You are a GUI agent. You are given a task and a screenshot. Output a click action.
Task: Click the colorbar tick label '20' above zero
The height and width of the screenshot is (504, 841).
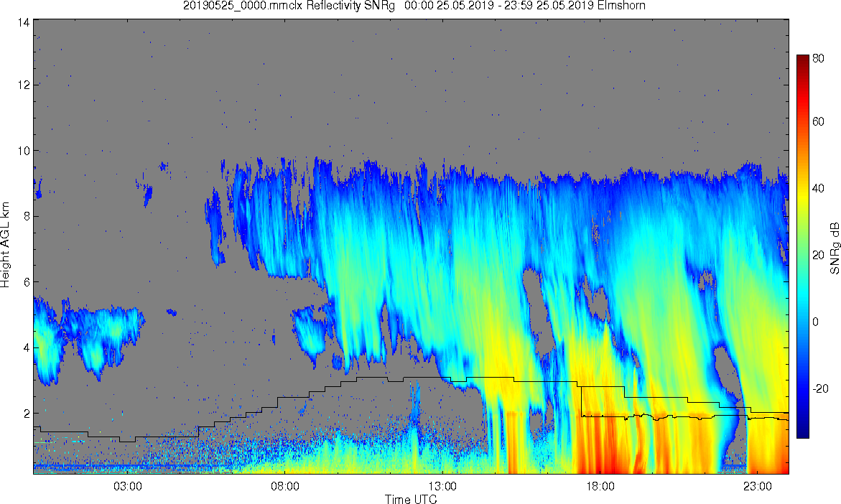[818, 255]
